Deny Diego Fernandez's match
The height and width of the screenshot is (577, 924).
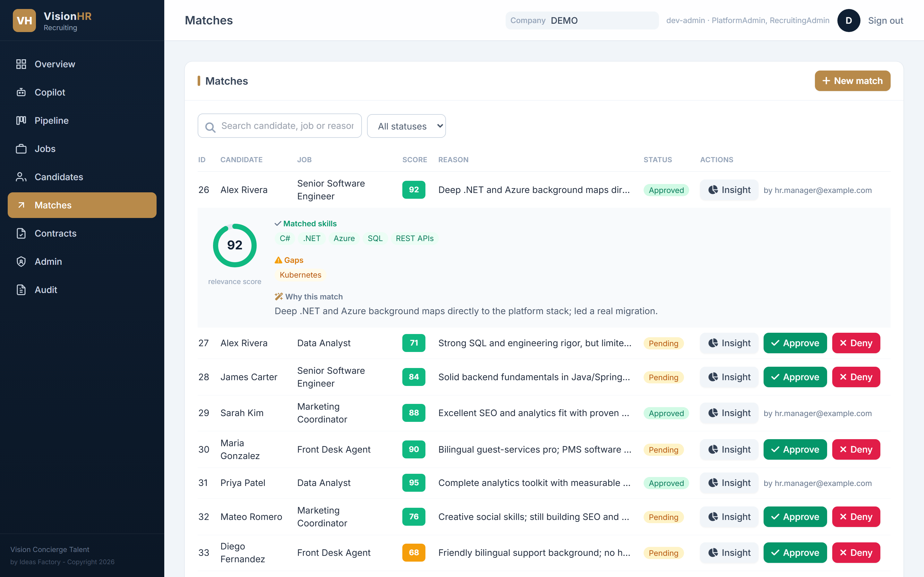tap(856, 553)
